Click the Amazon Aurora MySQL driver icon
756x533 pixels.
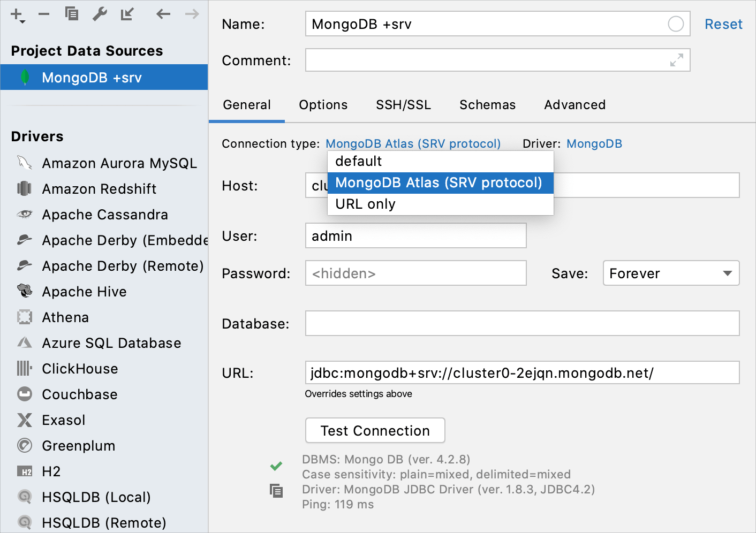point(25,163)
